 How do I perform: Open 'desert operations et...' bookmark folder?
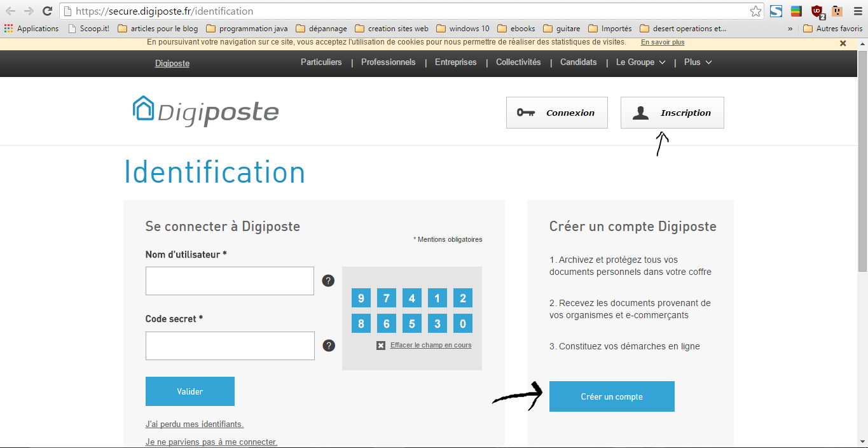click(683, 29)
